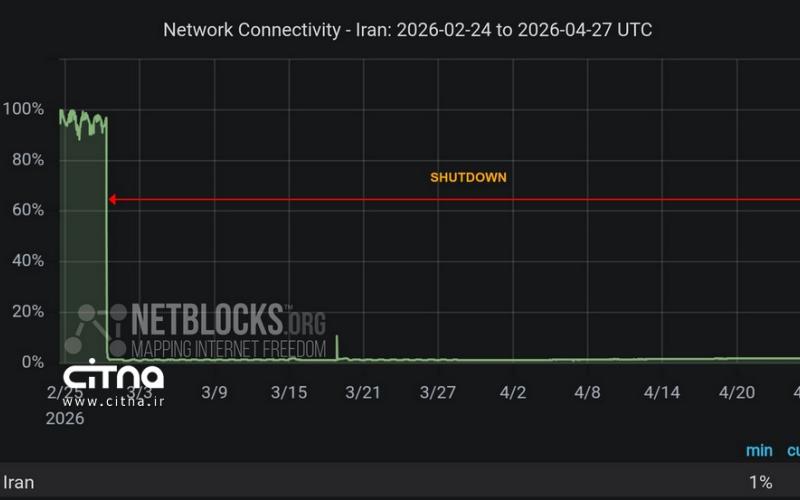Click the Mapping Internet Freedom tagline
The height and width of the screenshot is (500, 800).
click(x=229, y=349)
